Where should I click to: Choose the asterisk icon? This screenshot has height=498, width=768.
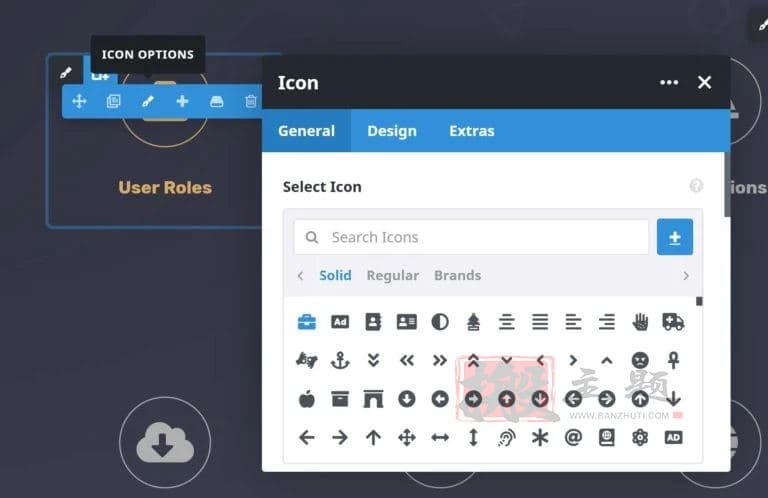click(540, 437)
